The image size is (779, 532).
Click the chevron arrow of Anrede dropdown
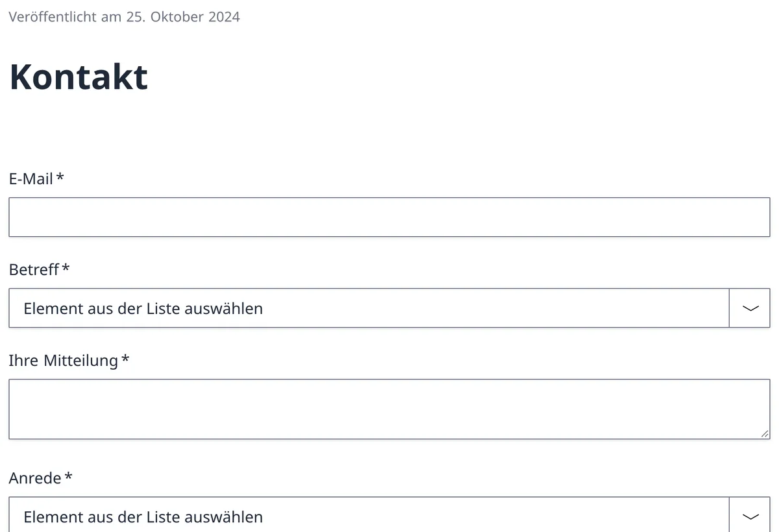750,516
